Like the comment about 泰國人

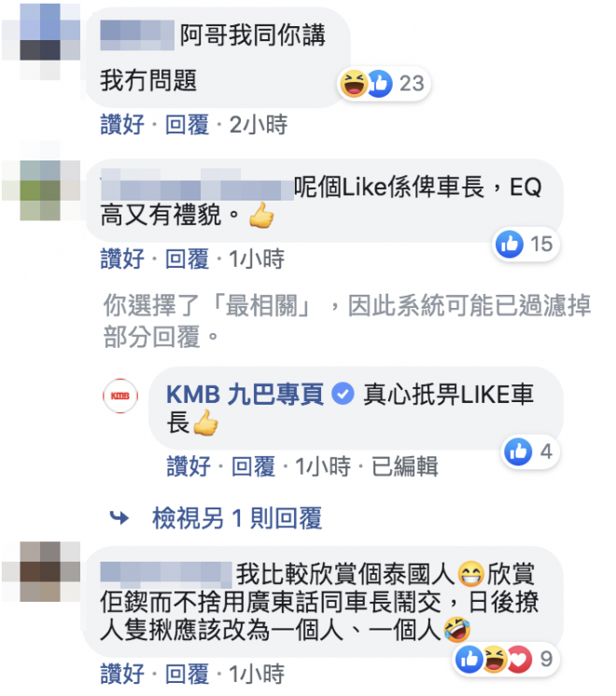pos(122,675)
